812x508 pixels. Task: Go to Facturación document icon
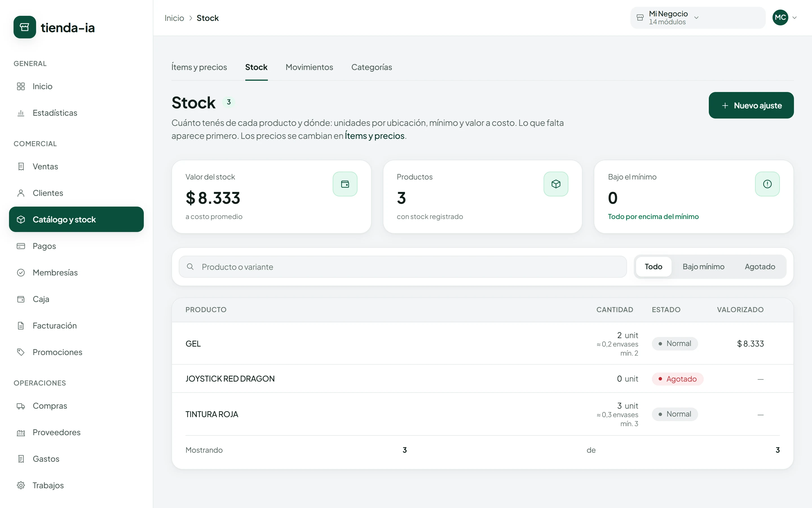click(21, 326)
